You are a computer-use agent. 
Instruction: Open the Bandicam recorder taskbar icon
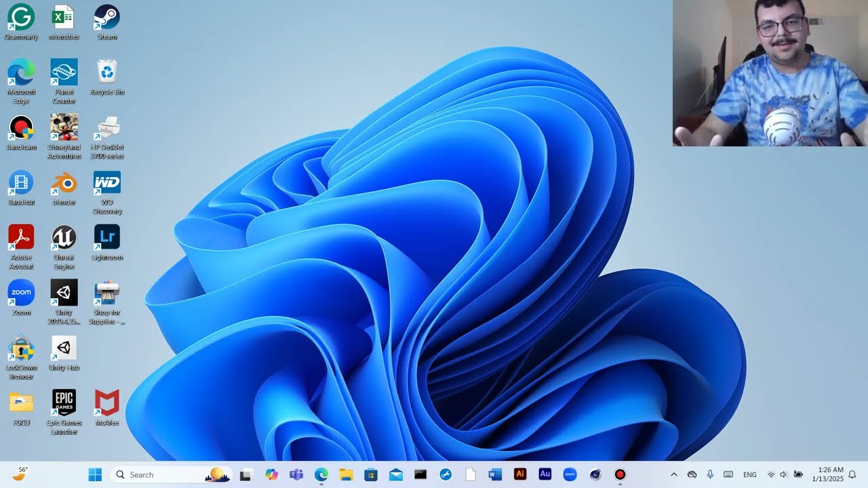(x=620, y=474)
